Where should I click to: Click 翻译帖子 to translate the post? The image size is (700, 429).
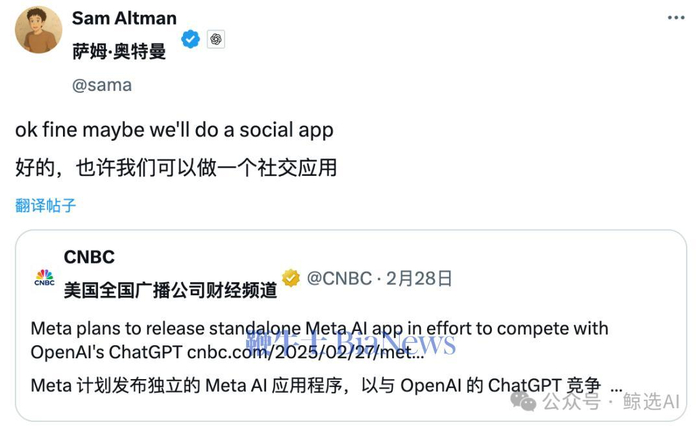tap(46, 206)
